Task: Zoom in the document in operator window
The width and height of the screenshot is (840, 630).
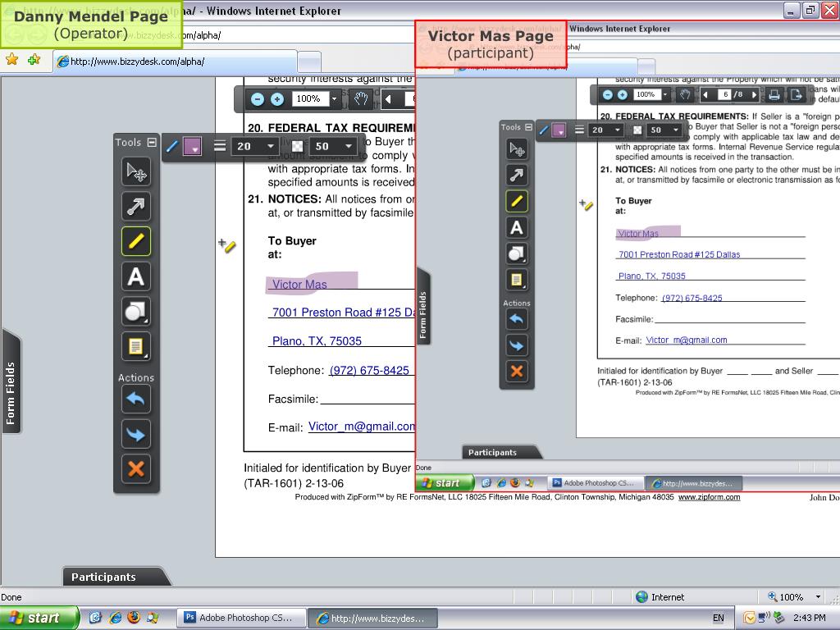Action: pos(277,99)
